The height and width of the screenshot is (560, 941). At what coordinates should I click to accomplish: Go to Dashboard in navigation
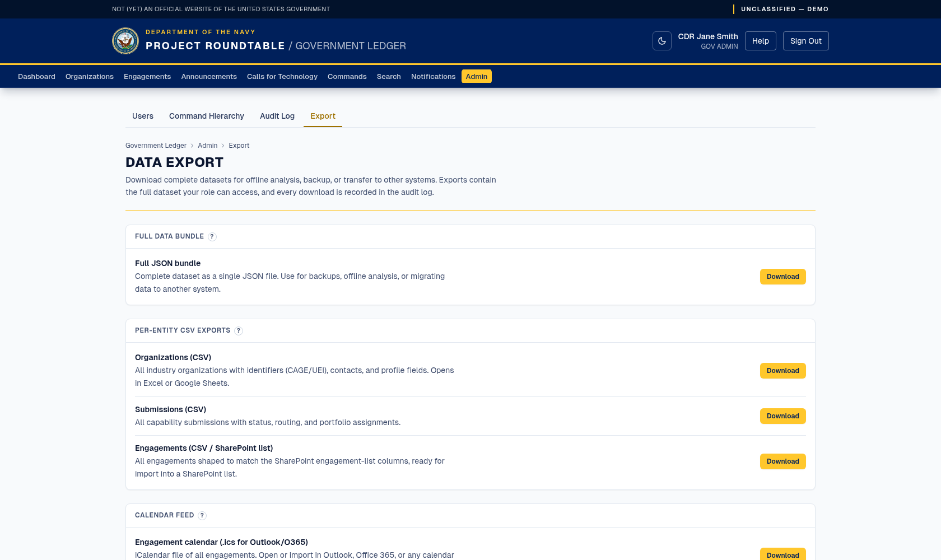(x=36, y=76)
